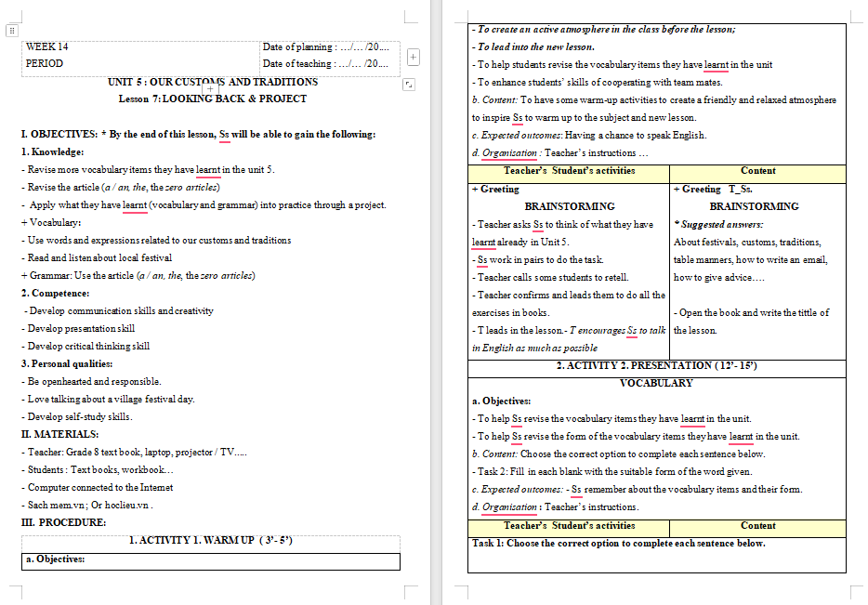Click the small table resize handle icon

pyautogui.click(x=409, y=85)
